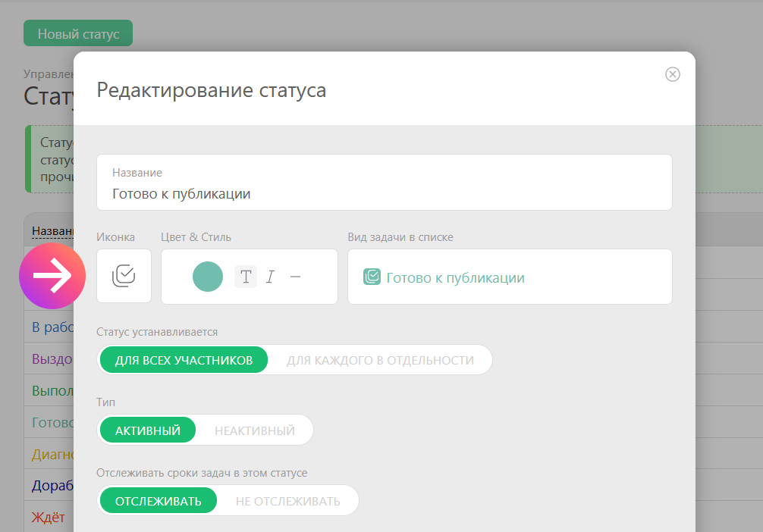This screenshot has height=532, width=763.
Task: Select 'Для каждого в отдельности' option
Action: (380, 360)
